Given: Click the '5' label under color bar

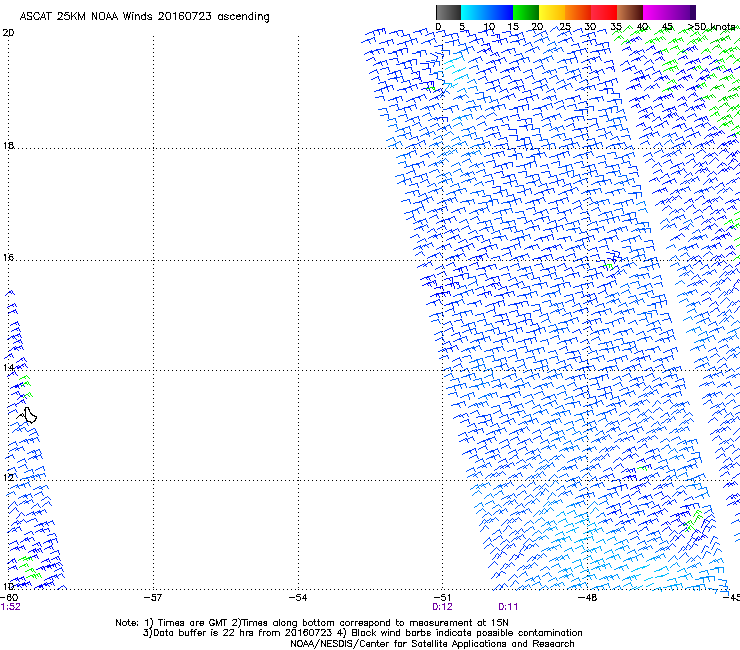Looking at the screenshot, I should point(462,27).
